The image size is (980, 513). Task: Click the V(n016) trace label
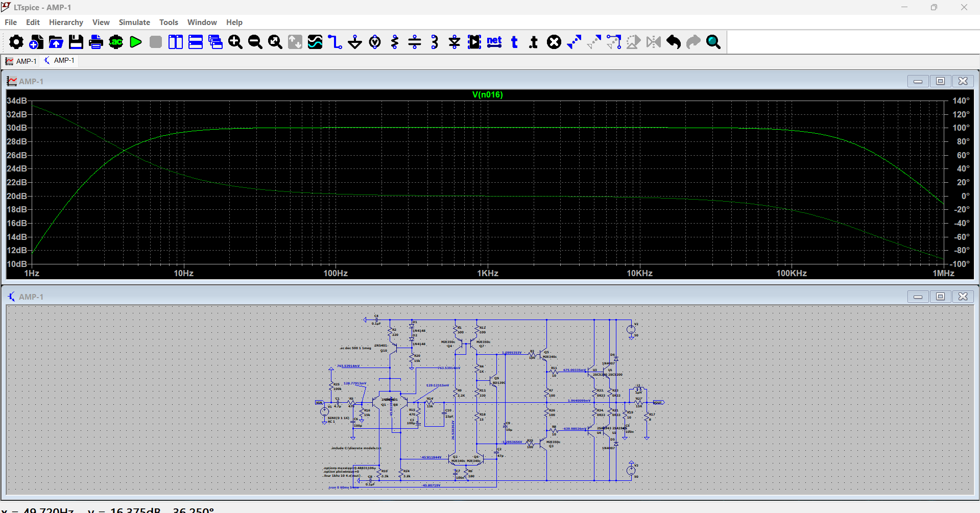487,94
